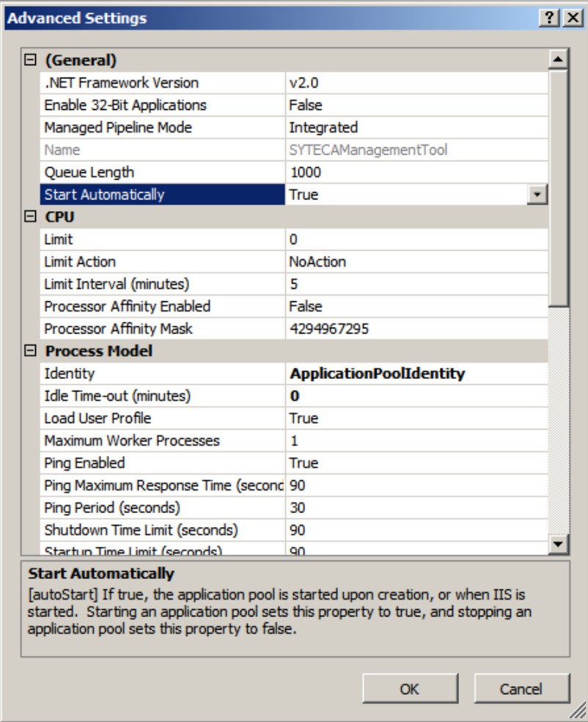This screenshot has width=588, height=722.
Task: Click the vertical scrollbar thumb
Action: pos(559,183)
